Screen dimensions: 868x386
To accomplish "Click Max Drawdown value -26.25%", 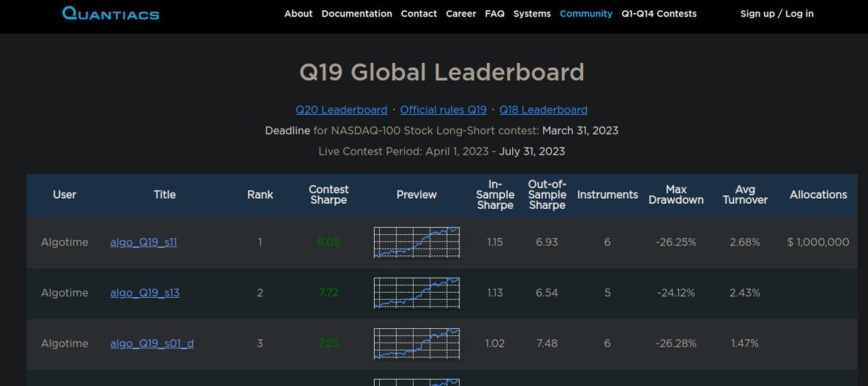I will [676, 242].
